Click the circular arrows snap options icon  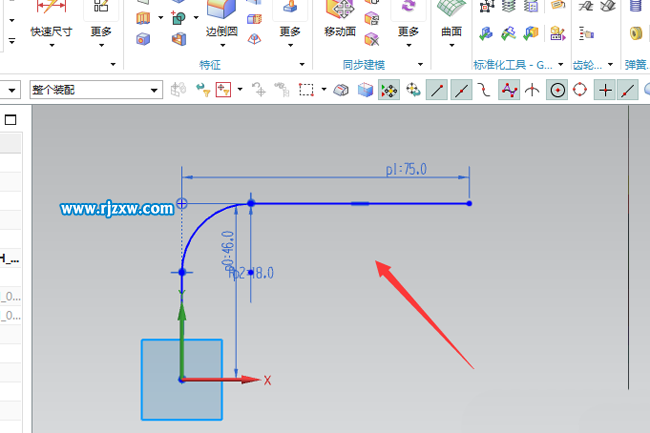point(413,90)
